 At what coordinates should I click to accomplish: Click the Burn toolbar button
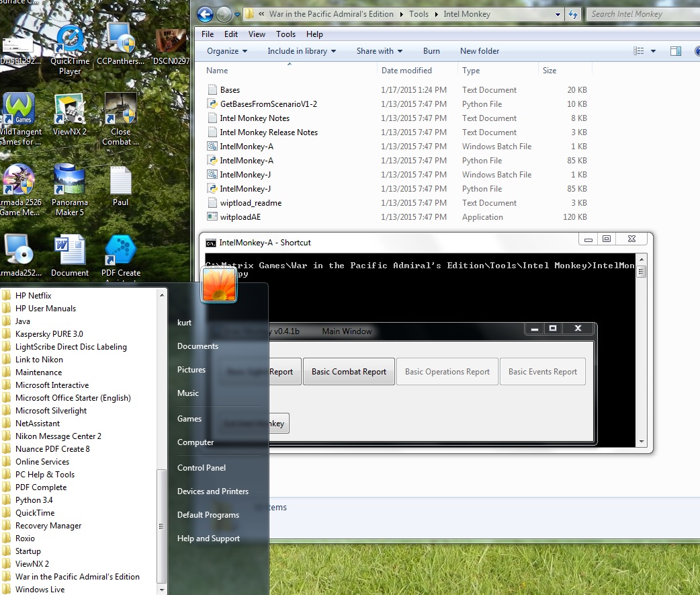431,51
